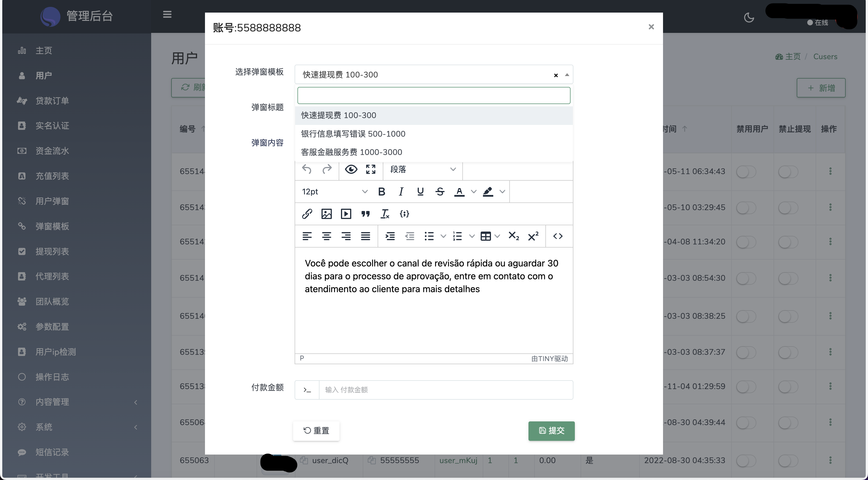The image size is (868, 480).
Task: Click the editor preview eye icon
Action: 351,169
